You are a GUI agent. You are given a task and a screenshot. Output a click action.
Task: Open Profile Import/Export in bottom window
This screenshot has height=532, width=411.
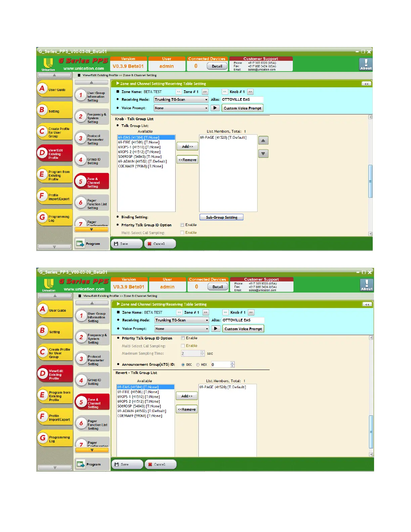click(x=55, y=417)
